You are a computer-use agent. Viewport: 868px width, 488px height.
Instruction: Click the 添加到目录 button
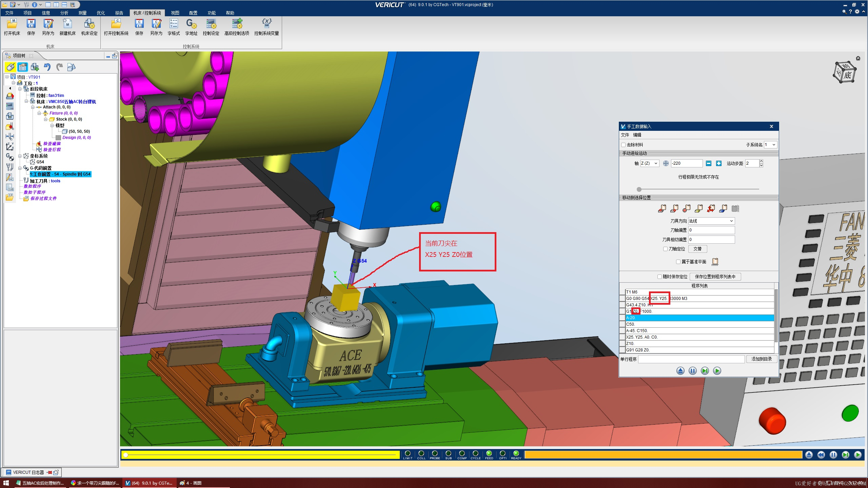(x=762, y=359)
